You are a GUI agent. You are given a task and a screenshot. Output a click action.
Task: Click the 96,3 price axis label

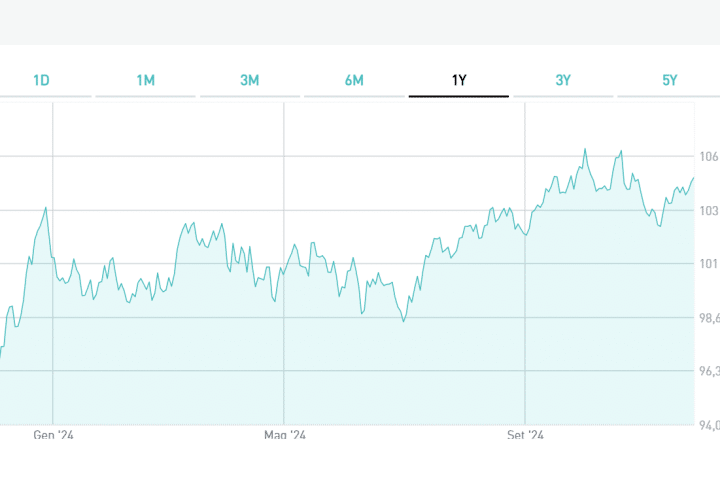pos(708,371)
